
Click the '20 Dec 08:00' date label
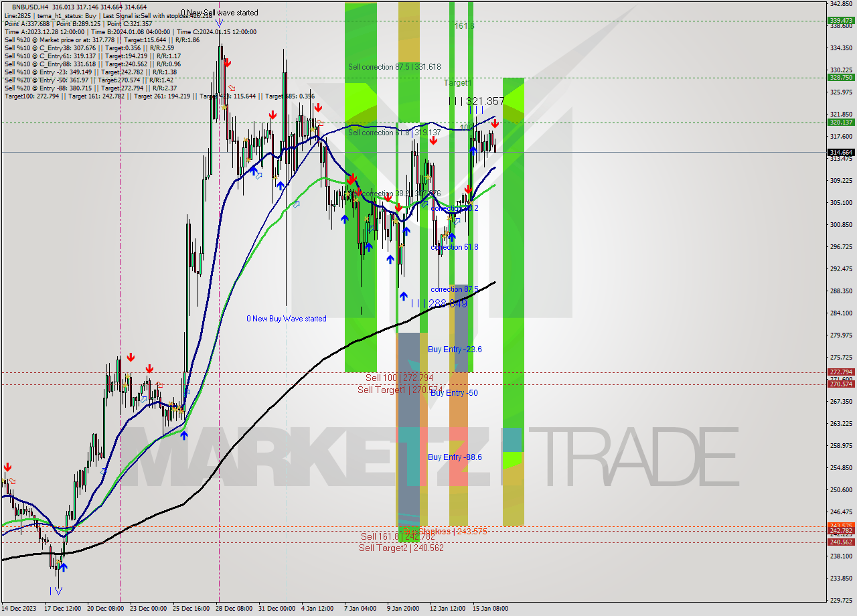point(106,609)
